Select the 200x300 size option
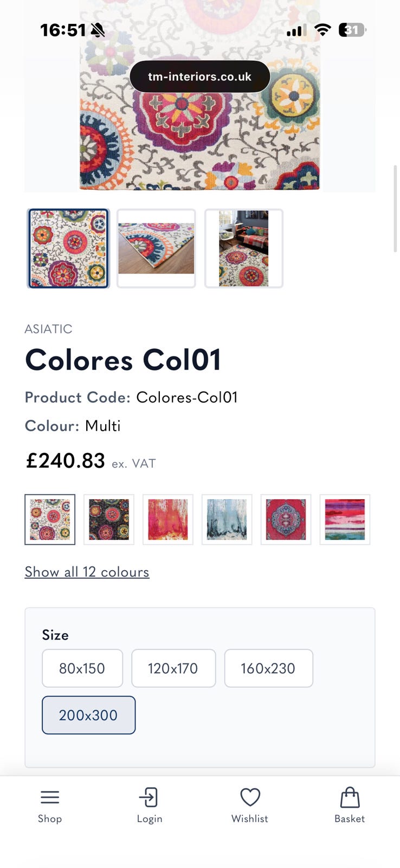This screenshot has height=868, width=400. pos(88,715)
